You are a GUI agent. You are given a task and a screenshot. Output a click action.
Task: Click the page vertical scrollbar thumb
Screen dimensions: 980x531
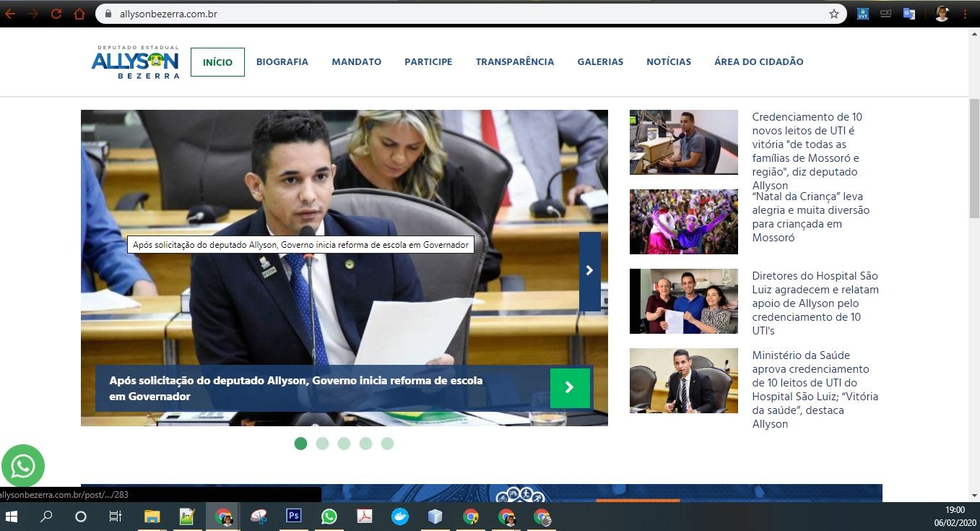click(x=974, y=159)
